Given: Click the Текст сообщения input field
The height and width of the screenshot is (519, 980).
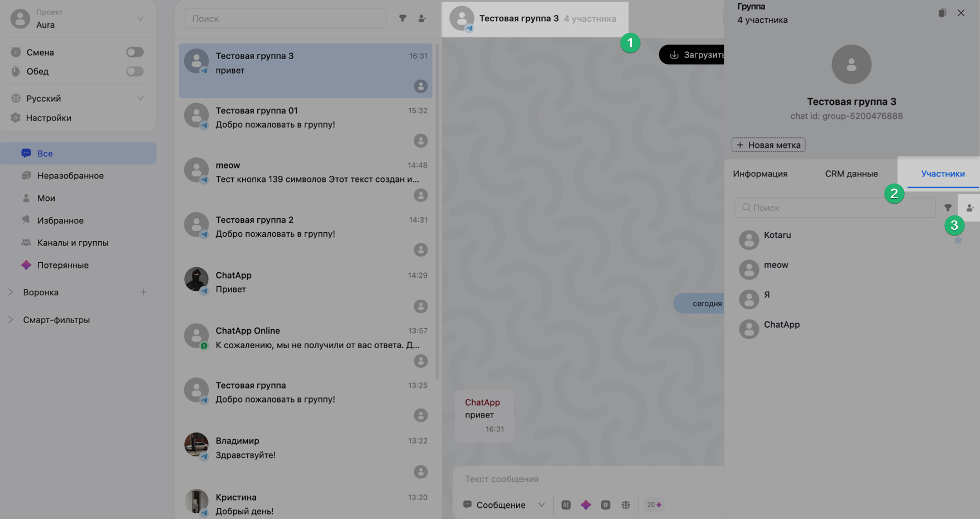Looking at the screenshot, I should tap(586, 479).
